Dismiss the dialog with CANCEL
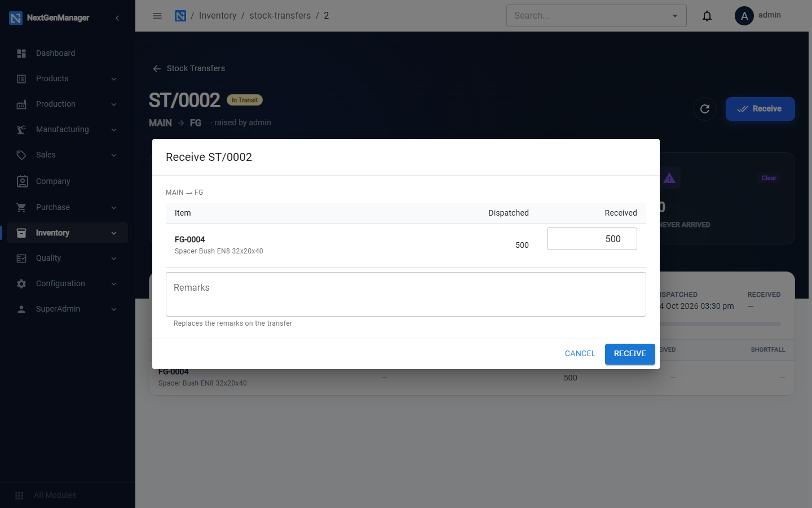 coord(580,354)
